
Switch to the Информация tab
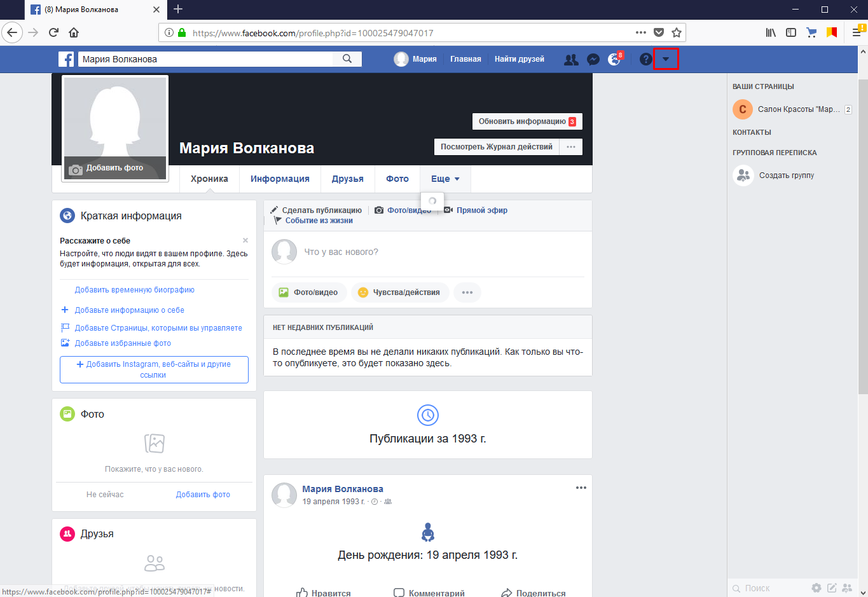coord(280,179)
